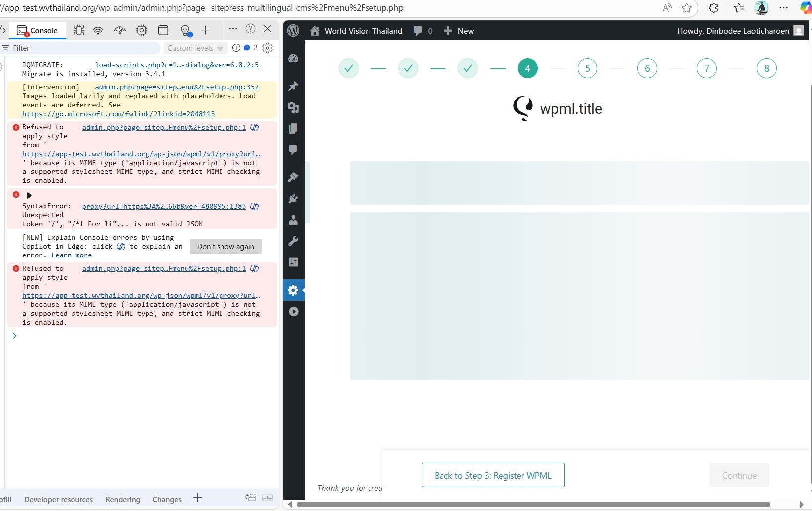Screen dimensions: 812x511
Task: Jump to setup step 5
Action: tap(588, 68)
